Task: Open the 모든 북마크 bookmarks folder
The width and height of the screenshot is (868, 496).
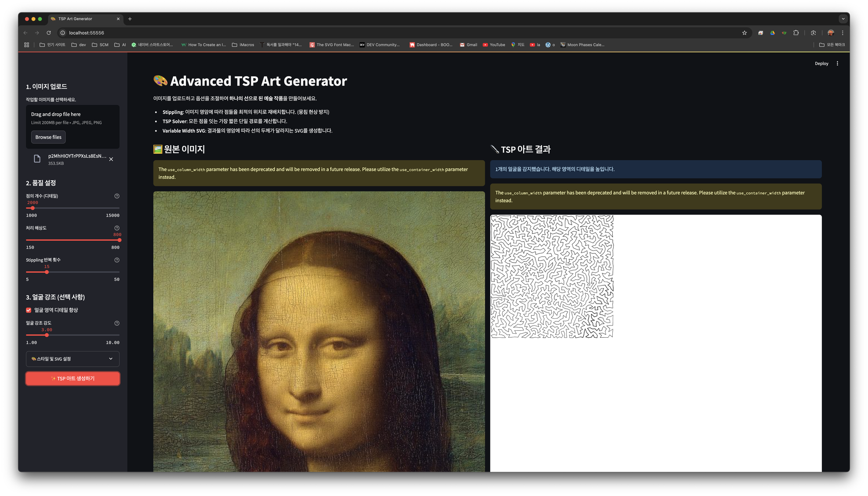Action: pyautogui.click(x=832, y=45)
